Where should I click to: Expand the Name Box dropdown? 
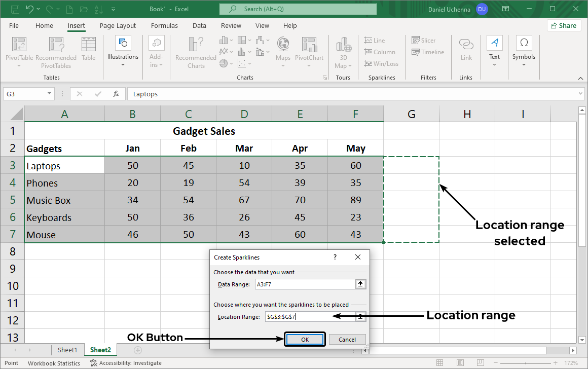coord(49,94)
